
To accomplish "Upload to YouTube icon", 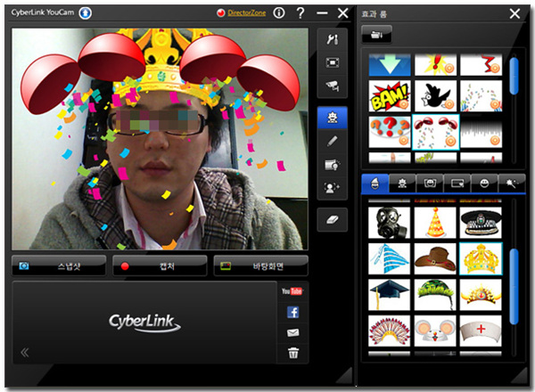I will click(292, 291).
